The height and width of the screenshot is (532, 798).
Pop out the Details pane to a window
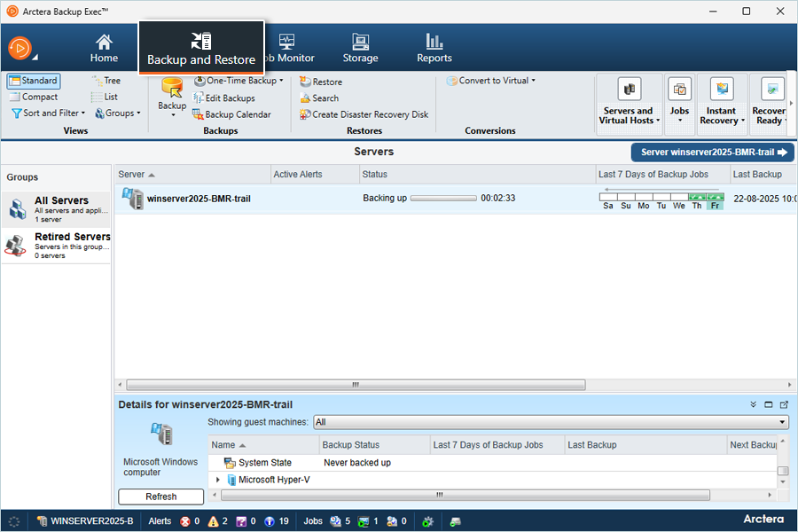784,404
